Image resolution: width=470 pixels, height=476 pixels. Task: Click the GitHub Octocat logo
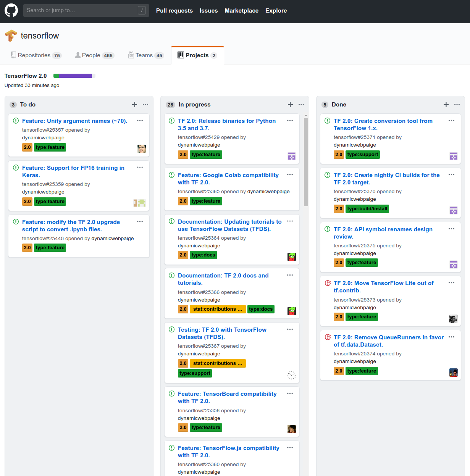click(11, 10)
